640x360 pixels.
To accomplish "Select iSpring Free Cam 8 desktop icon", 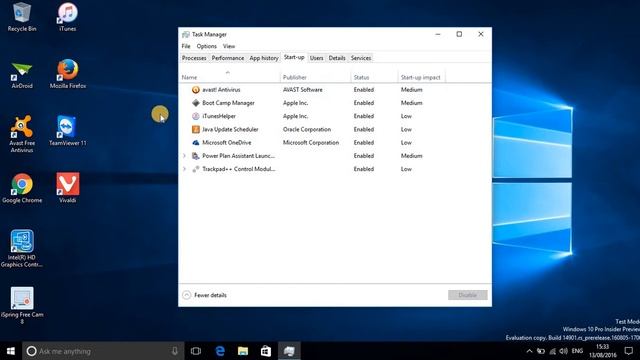I will [22, 306].
